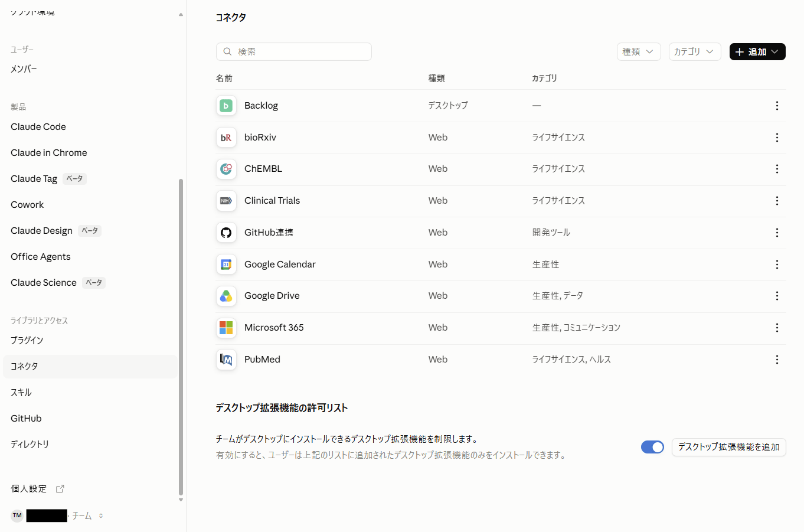This screenshot has width=804, height=532.
Task: Click the Microsoft 365 icon
Action: pyautogui.click(x=226, y=328)
